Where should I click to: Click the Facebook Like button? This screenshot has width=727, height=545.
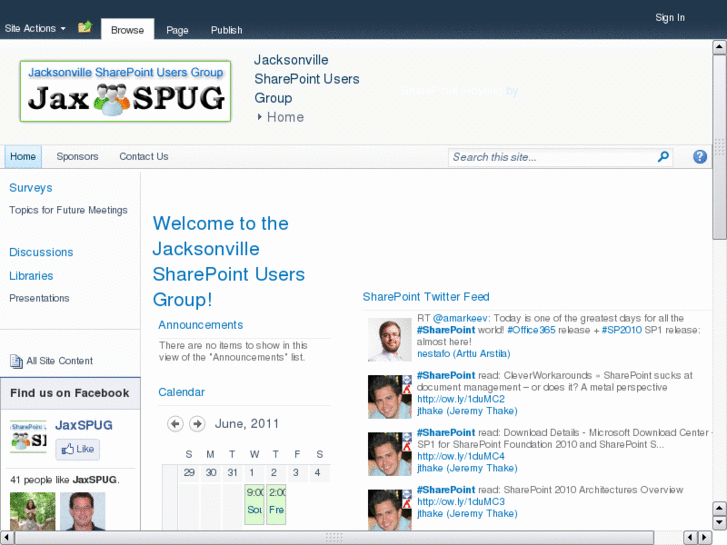(77, 449)
